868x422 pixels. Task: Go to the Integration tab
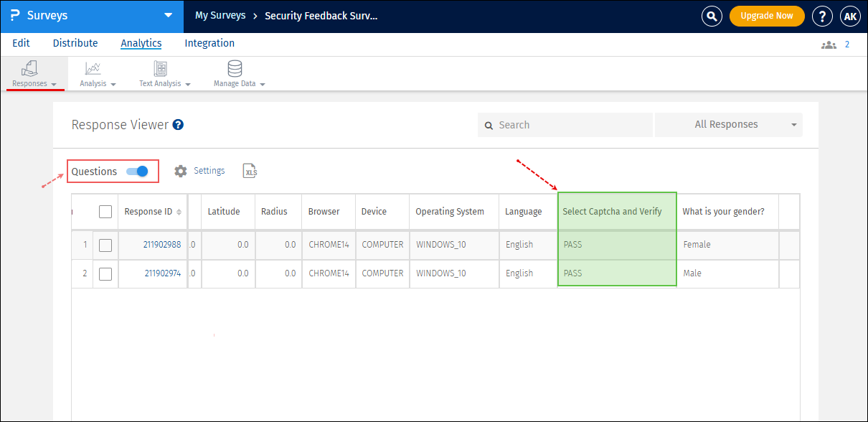coord(209,43)
